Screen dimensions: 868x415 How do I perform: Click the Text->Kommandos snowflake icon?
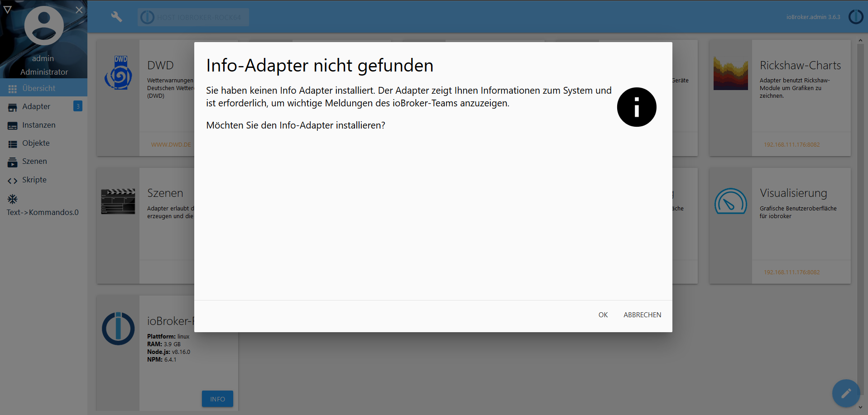12,199
